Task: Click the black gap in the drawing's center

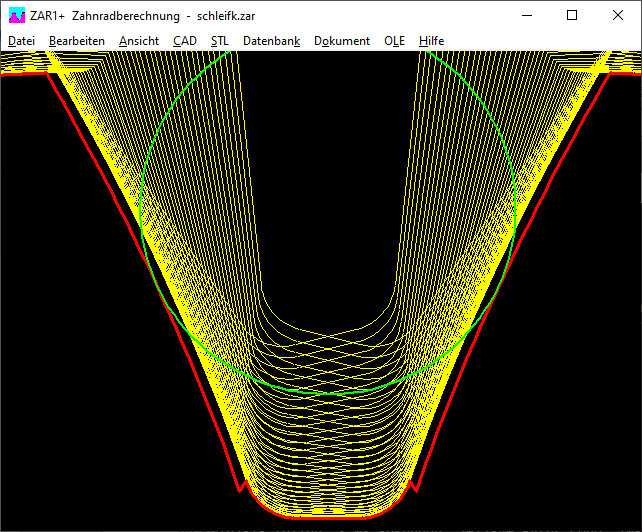Action: (328, 180)
